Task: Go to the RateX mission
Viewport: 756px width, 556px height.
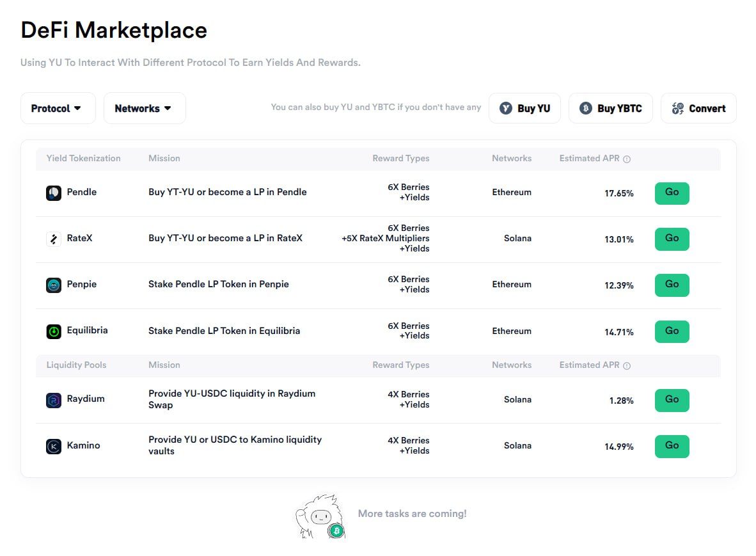Action: pyautogui.click(x=672, y=239)
